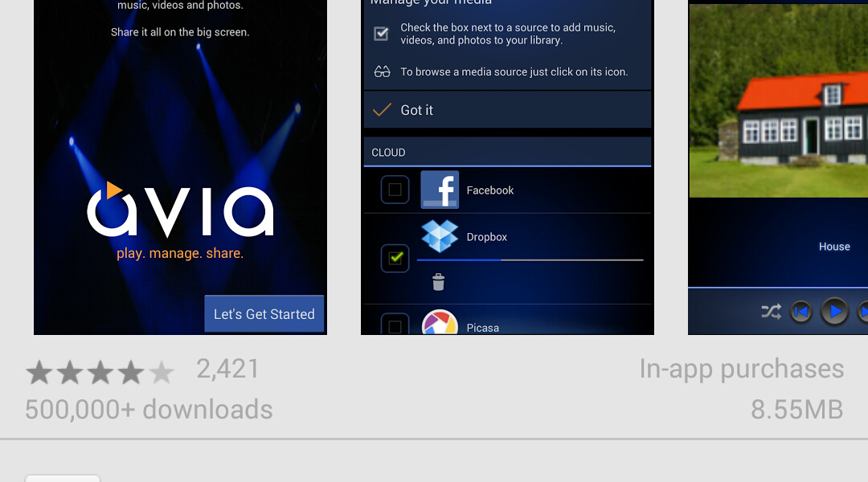The image size is (868, 482).
Task: Open the house photo screenshot
Action: tap(778, 167)
